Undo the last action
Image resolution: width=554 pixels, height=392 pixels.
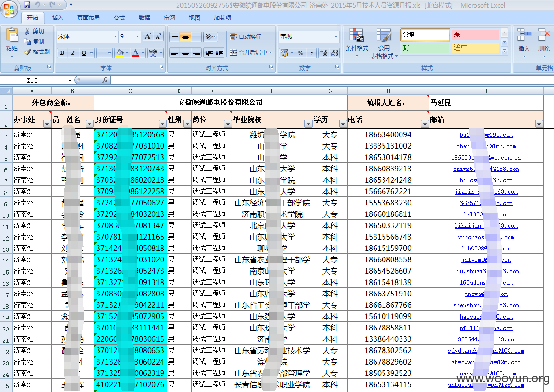[37, 5]
